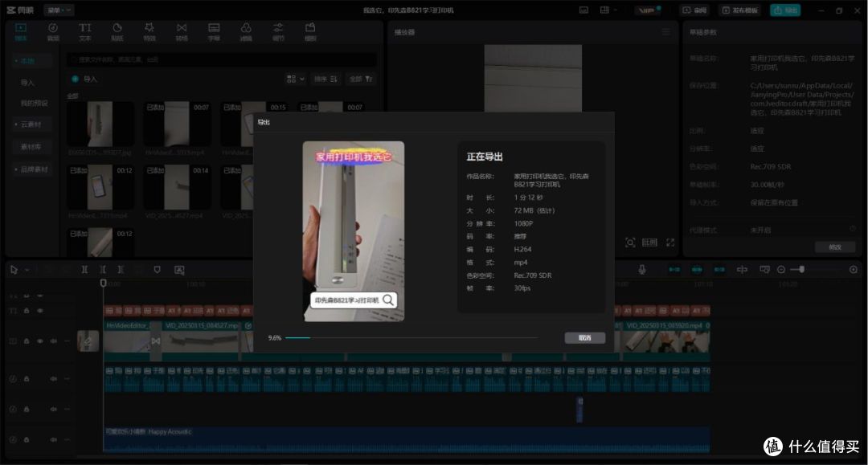The image size is (868, 465).
Task: Click the 审阅 review button
Action: point(694,10)
